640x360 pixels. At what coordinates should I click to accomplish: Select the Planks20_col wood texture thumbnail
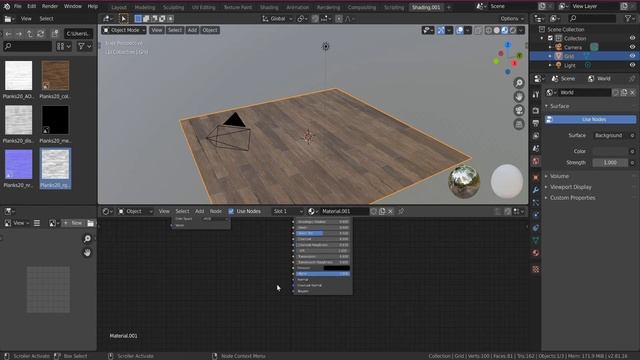(55, 76)
